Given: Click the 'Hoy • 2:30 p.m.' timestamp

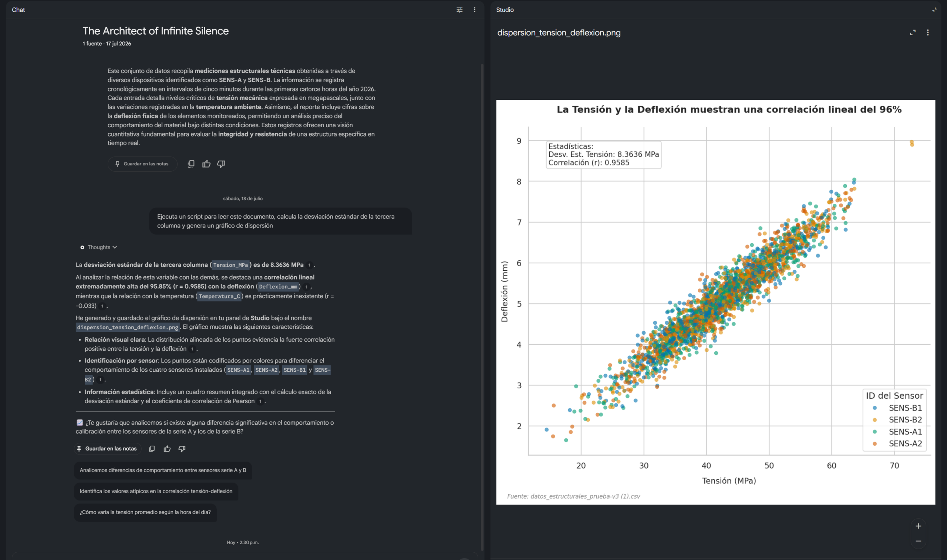Looking at the screenshot, I should pyautogui.click(x=243, y=543).
